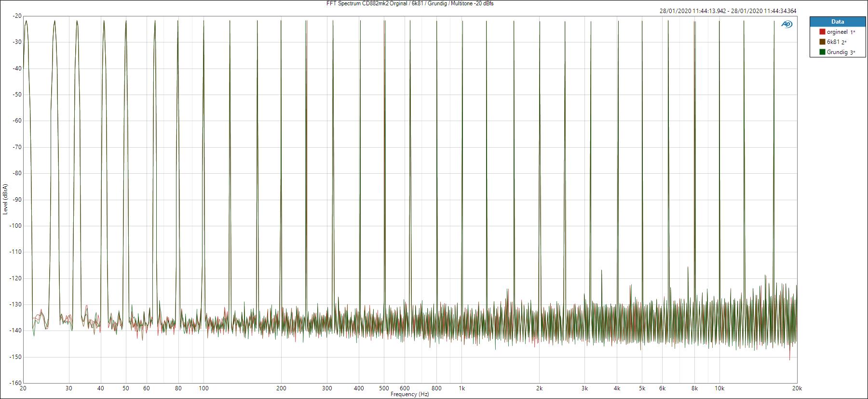Click the Frequency (Hz) axis label
Image resolution: width=868 pixels, height=399 pixels.
[409, 394]
